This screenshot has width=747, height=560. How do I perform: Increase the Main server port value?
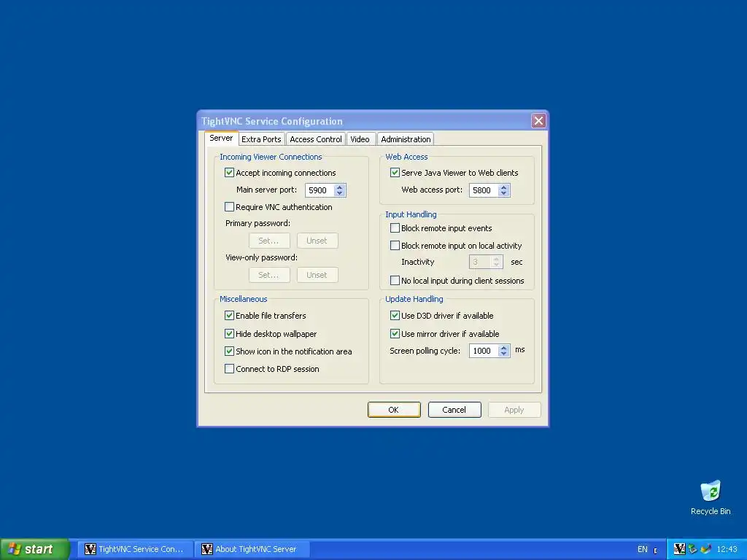point(339,187)
